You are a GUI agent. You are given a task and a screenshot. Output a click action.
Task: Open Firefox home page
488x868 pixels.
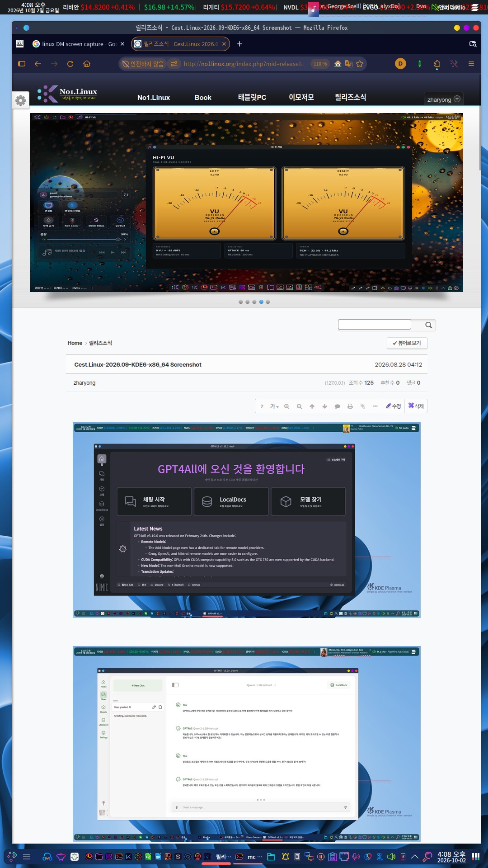pos(87,64)
